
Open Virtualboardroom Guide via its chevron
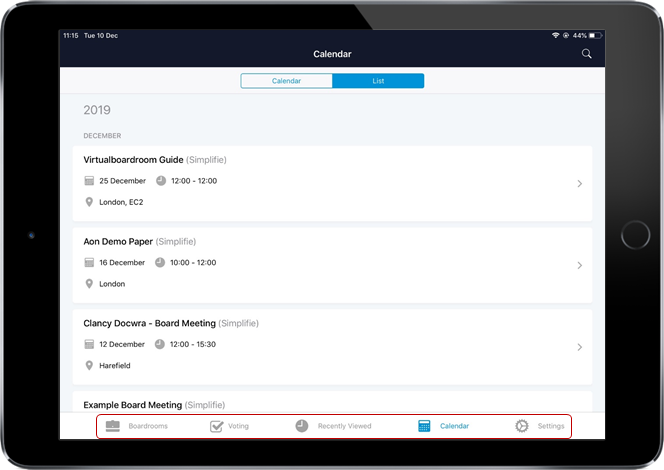tap(580, 184)
